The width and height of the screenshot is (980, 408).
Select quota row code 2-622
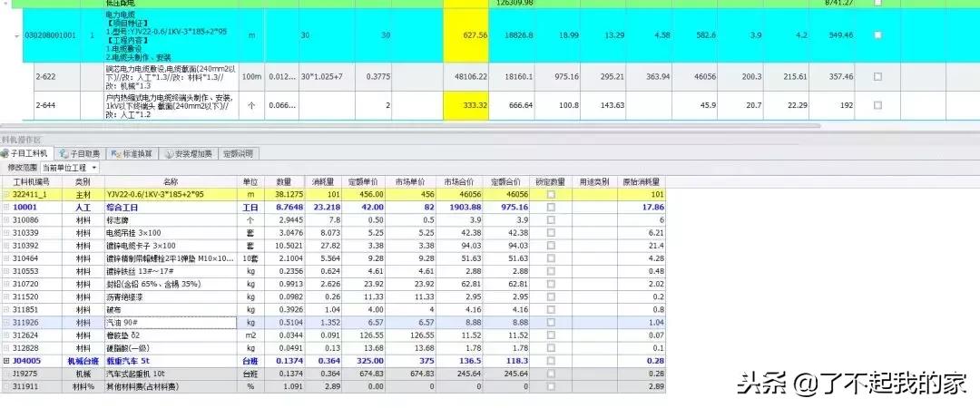pyautogui.click(x=56, y=76)
